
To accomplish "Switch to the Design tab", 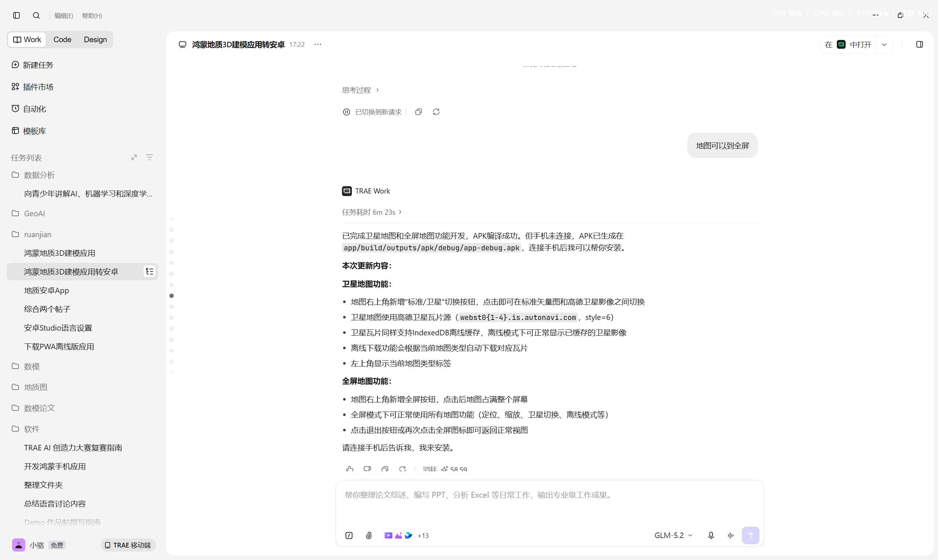I will (95, 40).
